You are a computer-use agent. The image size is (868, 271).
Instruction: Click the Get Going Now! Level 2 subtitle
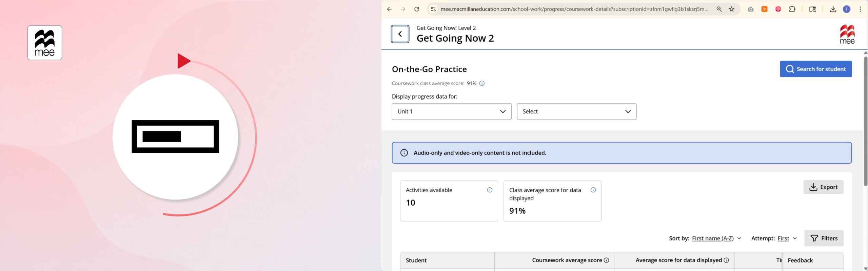click(x=446, y=28)
